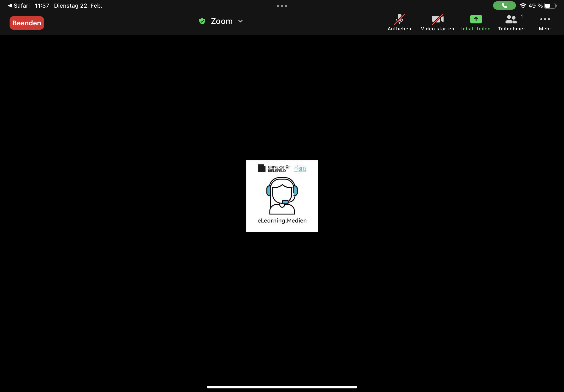564x392 pixels.
Task: Open the Teilnehmer participants list
Action: coord(511,22)
